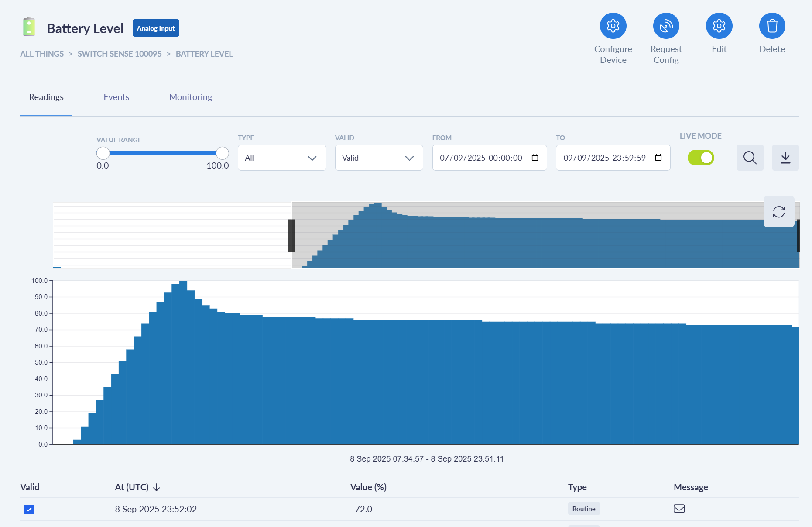Click the Edit gear icon
Screen dimensions: 812x527
click(x=719, y=26)
